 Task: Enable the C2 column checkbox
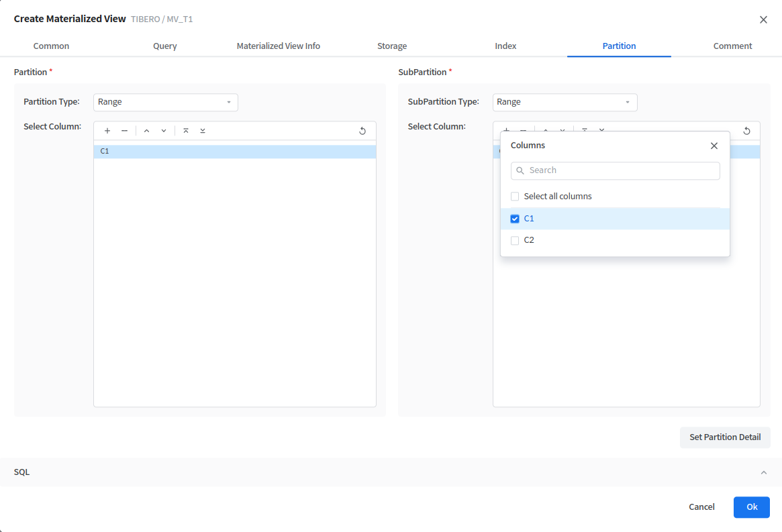(515, 240)
